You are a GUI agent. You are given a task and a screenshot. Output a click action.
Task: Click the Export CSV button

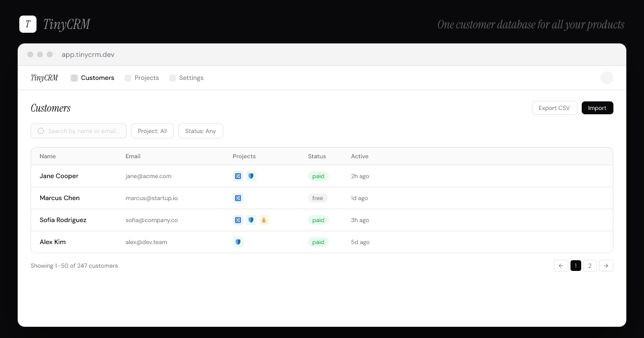coord(554,108)
